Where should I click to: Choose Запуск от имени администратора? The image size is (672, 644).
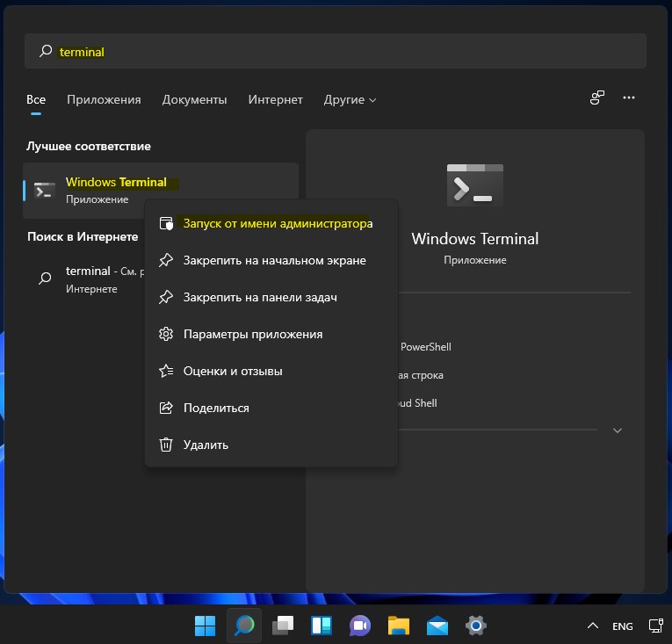pos(271,223)
